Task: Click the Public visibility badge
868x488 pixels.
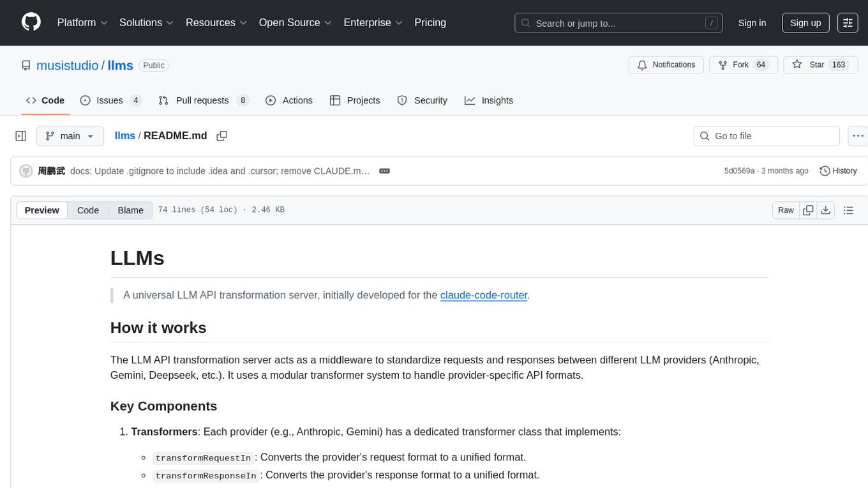Action: pos(154,65)
